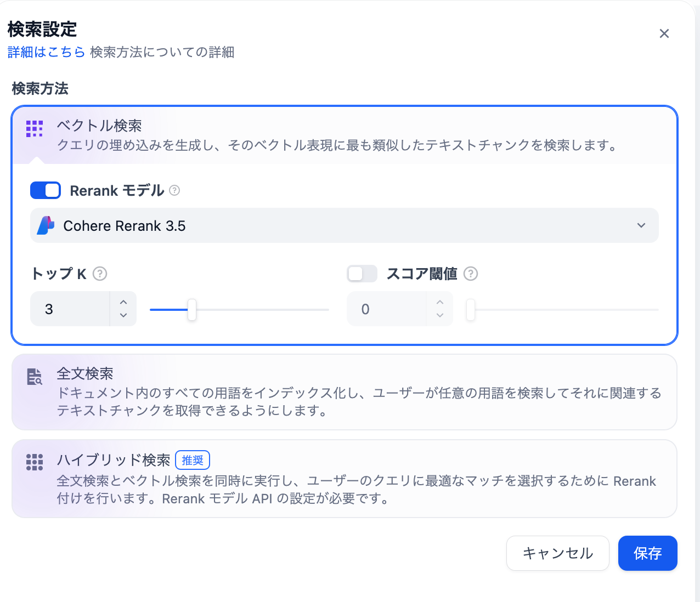
Task: Click the 推奨 badge
Action: tap(193, 460)
